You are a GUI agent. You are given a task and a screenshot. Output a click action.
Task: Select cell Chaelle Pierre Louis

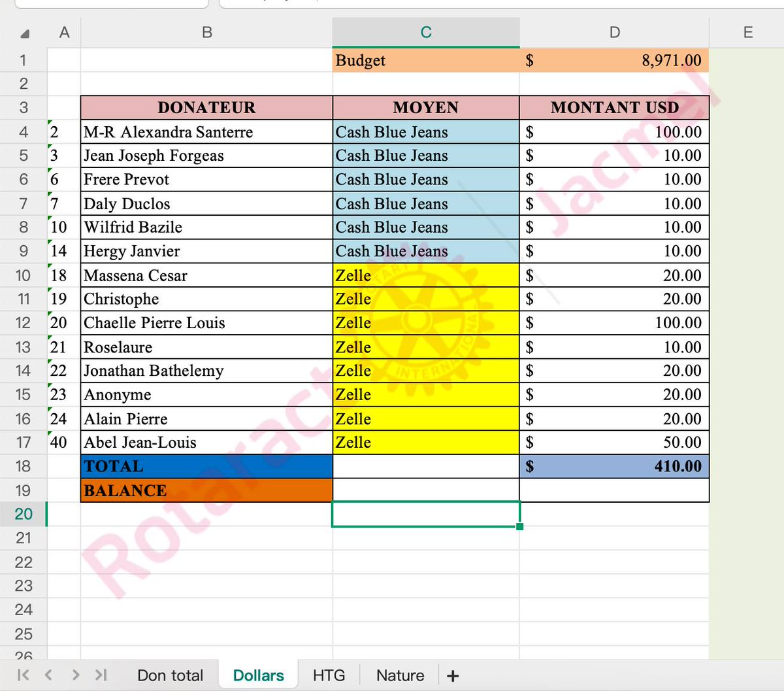[206, 323]
